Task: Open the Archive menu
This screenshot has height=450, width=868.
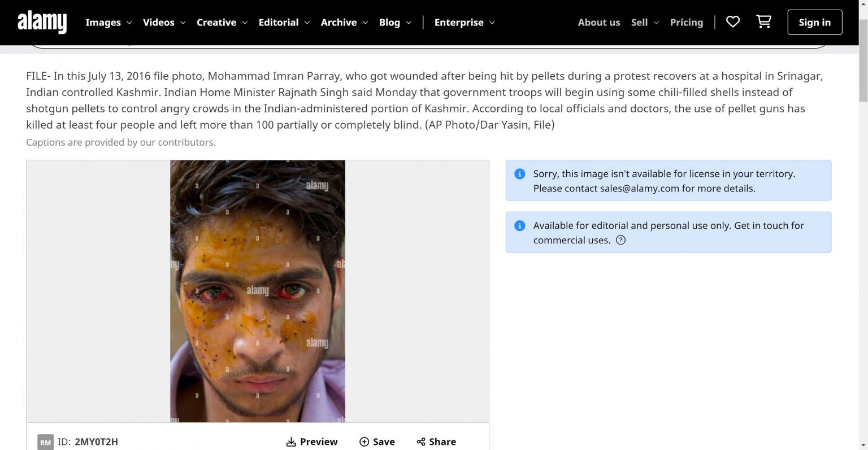Action: pos(338,23)
